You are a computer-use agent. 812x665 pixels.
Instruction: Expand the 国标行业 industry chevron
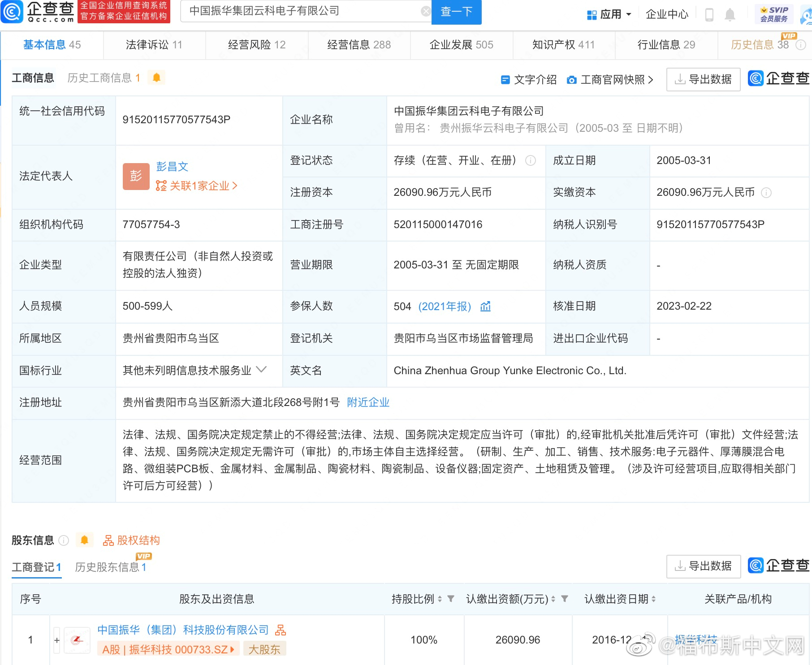click(261, 370)
